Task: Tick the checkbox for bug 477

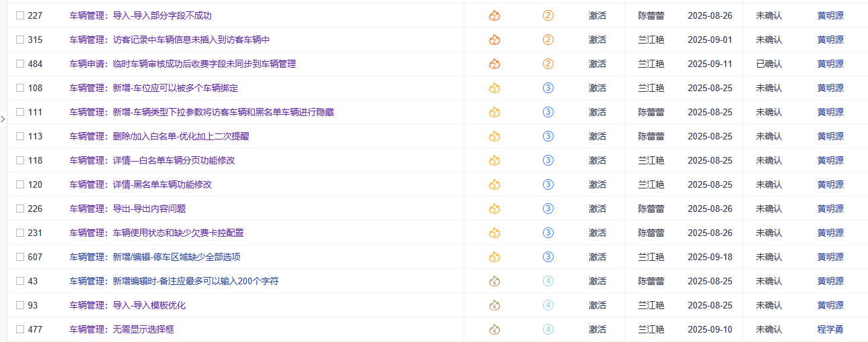Action: (20, 329)
